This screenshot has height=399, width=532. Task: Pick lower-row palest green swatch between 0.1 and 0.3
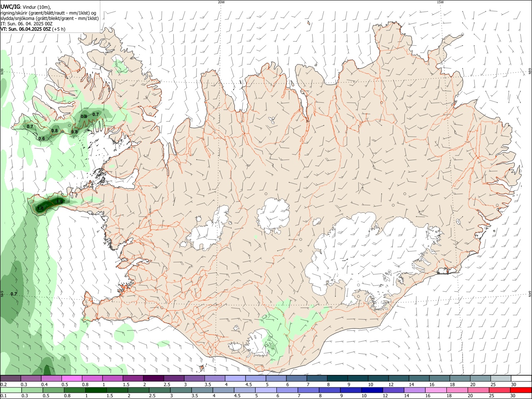tap(11, 390)
